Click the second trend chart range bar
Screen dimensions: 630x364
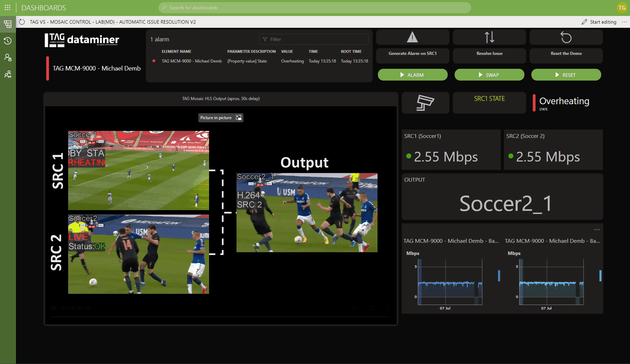tap(600, 276)
